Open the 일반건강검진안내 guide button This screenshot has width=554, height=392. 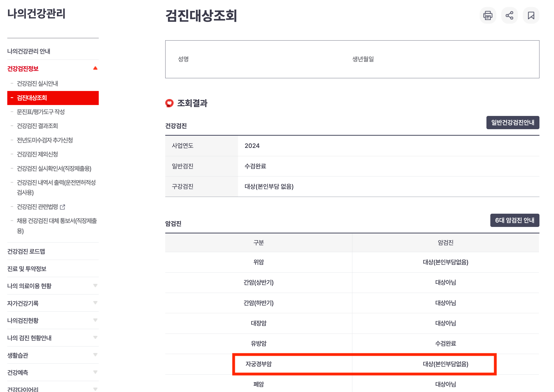point(512,122)
